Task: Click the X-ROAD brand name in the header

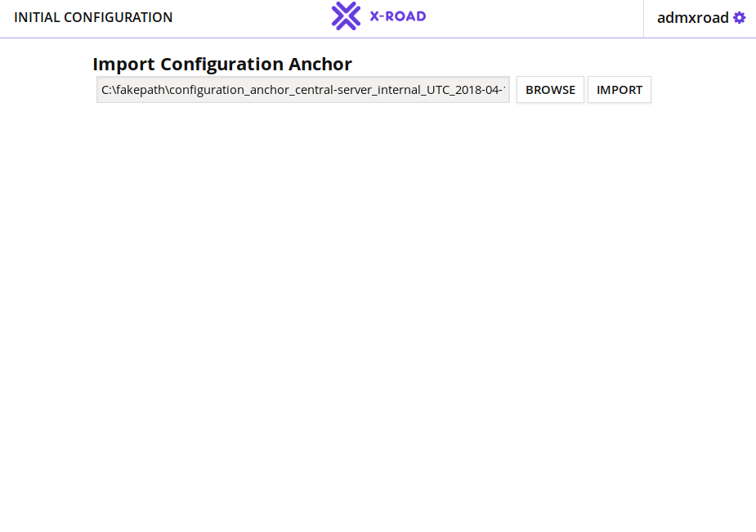Action: [397, 16]
